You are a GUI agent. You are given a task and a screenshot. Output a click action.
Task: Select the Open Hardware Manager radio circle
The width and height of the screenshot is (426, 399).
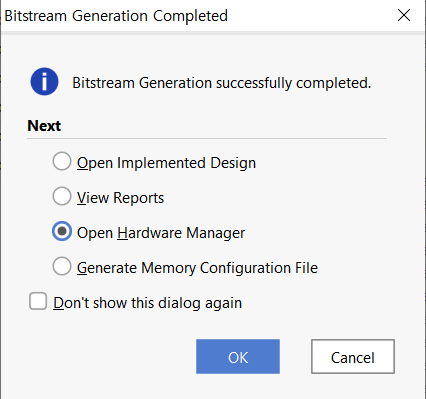62,231
